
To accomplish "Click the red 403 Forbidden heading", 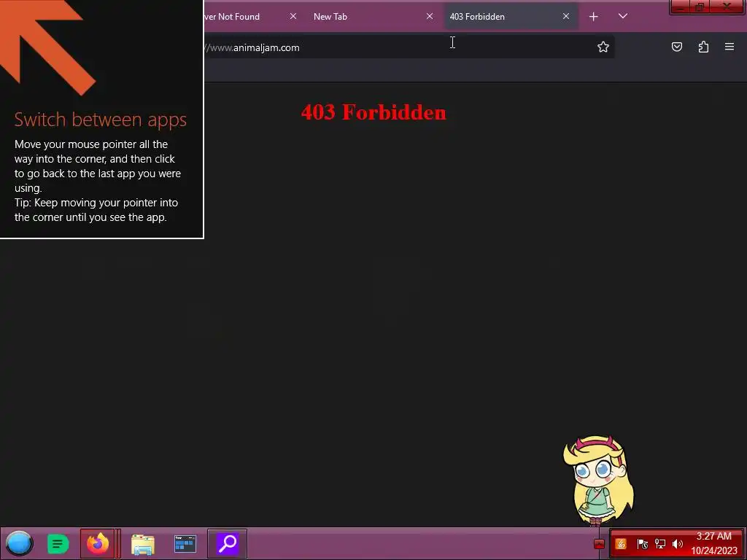I will coord(373,112).
